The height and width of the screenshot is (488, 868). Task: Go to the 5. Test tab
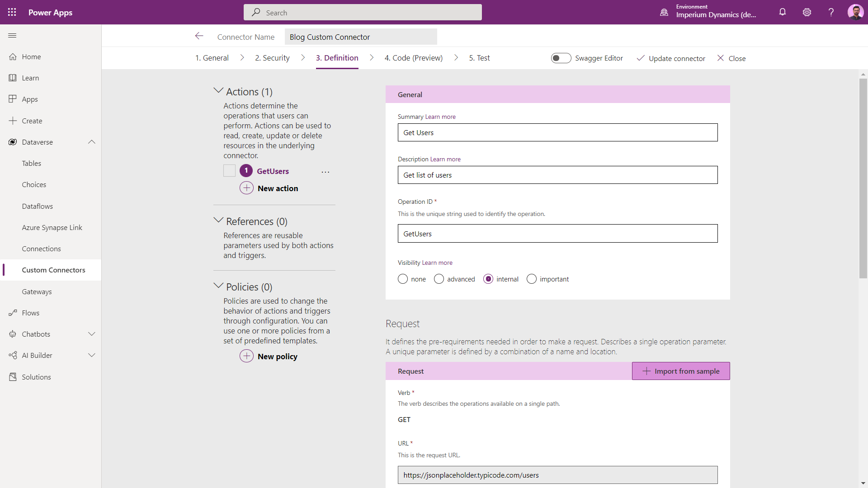tap(479, 58)
